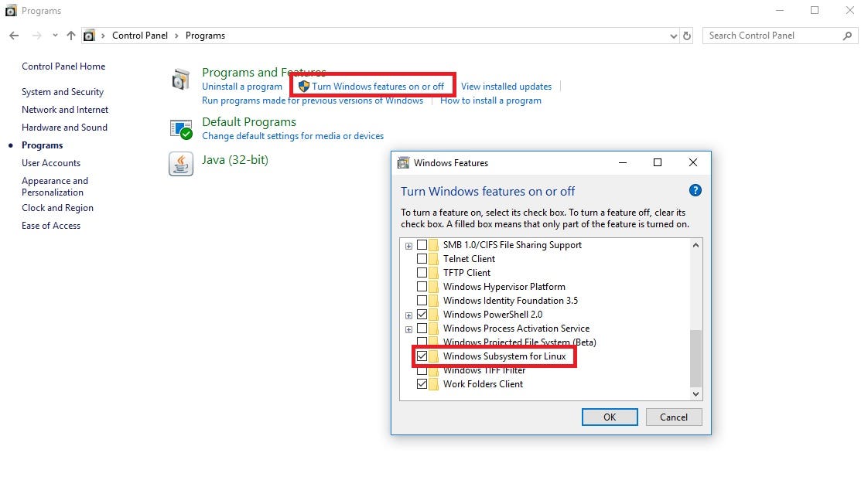Click the help question mark icon
This screenshot has height=487, width=868.
tap(695, 190)
